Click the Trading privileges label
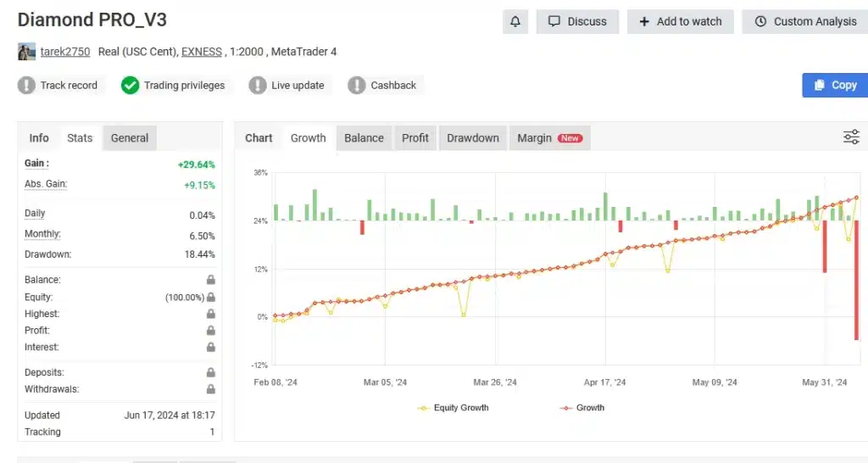Screen dimensions: 868x463 (184, 86)
